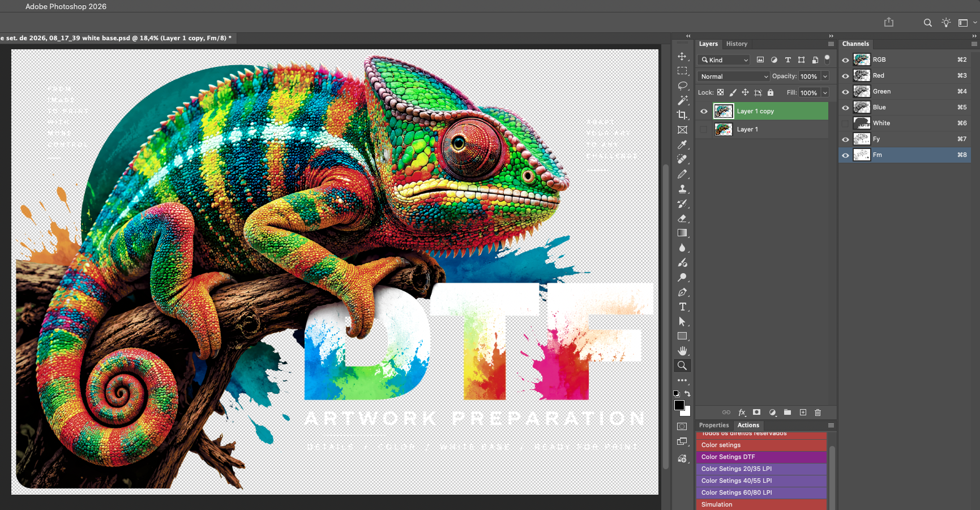The height and width of the screenshot is (510, 980).
Task: Select the Path Selection tool
Action: pyautogui.click(x=682, y=321)
